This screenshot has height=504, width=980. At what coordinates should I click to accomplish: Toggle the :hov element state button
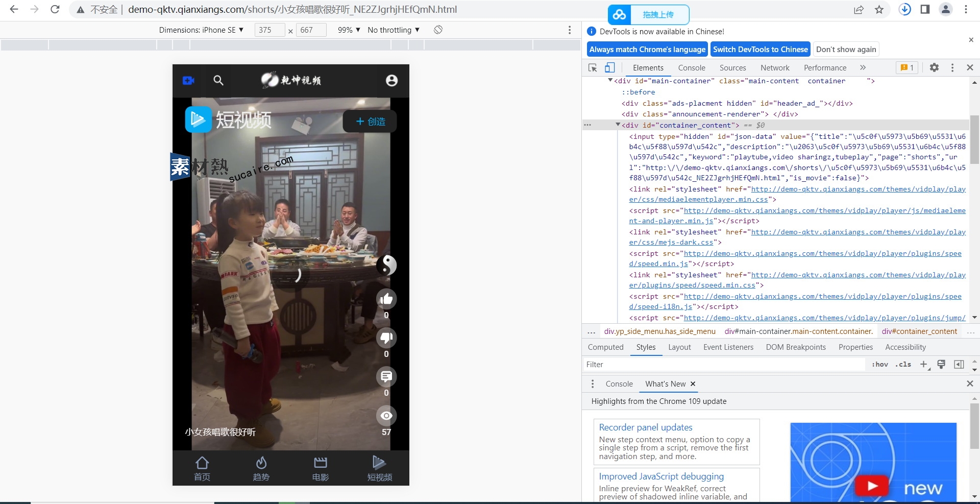tap(879, 364)
